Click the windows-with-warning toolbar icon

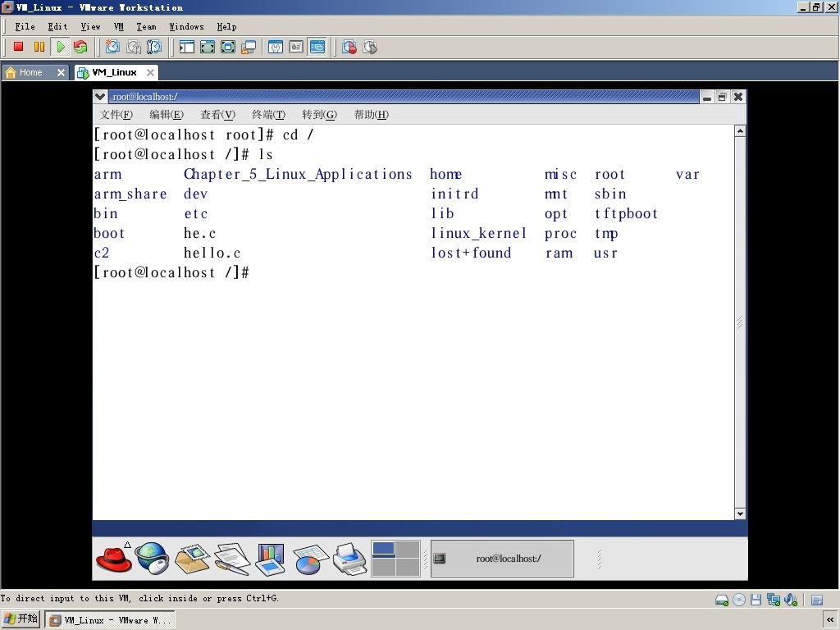(249, 47)
